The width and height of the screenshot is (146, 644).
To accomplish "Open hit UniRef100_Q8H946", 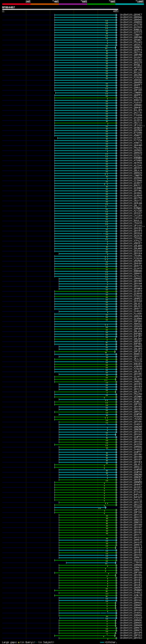I will point(131,17).
